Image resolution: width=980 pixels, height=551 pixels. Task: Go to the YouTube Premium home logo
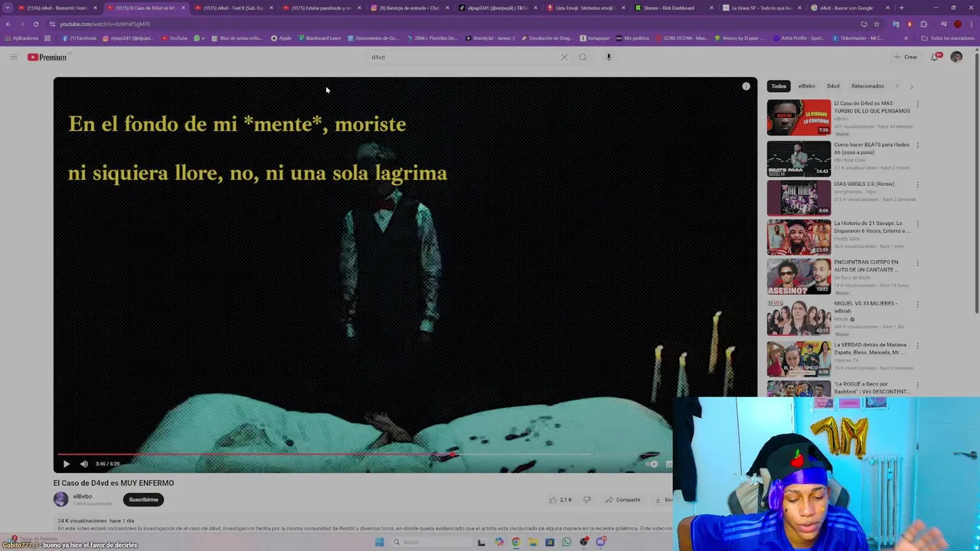(47, 57)
